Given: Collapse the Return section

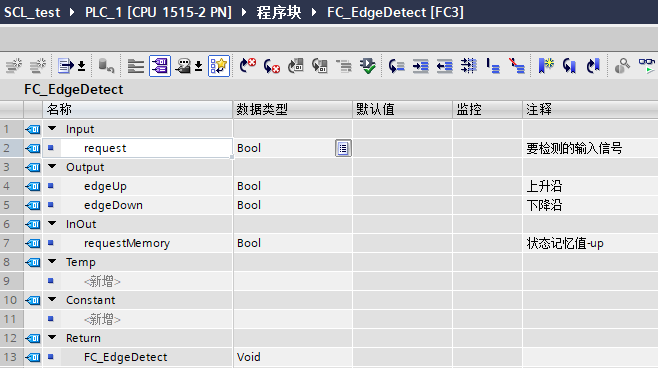Looking at the screenshot, I should [52, 337].
